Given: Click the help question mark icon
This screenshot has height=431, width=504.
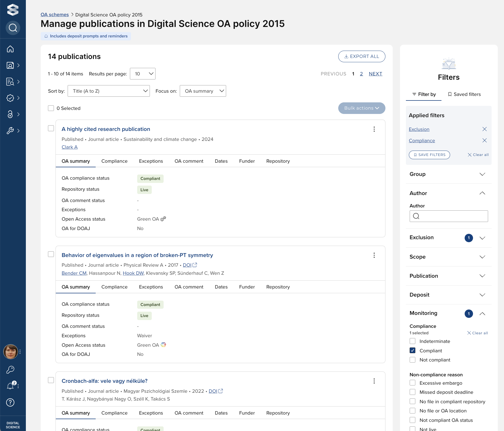Looking at the screenshot, I should point(10,402).
